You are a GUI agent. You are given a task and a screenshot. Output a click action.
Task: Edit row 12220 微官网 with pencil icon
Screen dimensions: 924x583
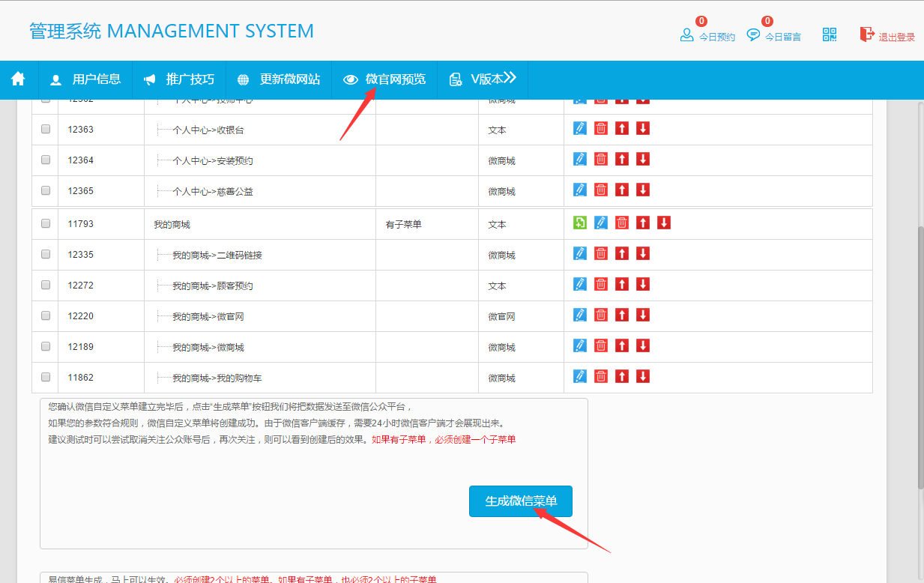579,315
